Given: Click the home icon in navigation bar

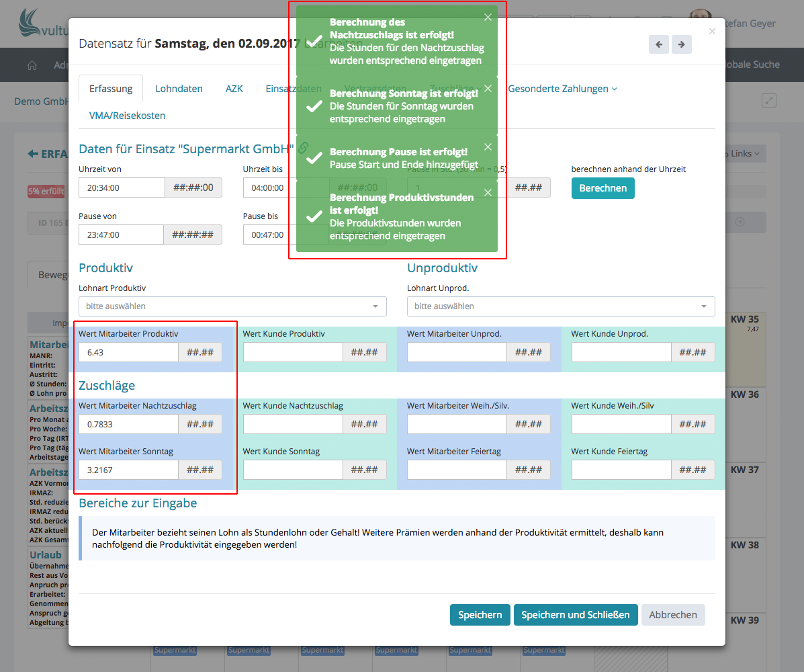Looking at the screenshot, I should [32, 65].
